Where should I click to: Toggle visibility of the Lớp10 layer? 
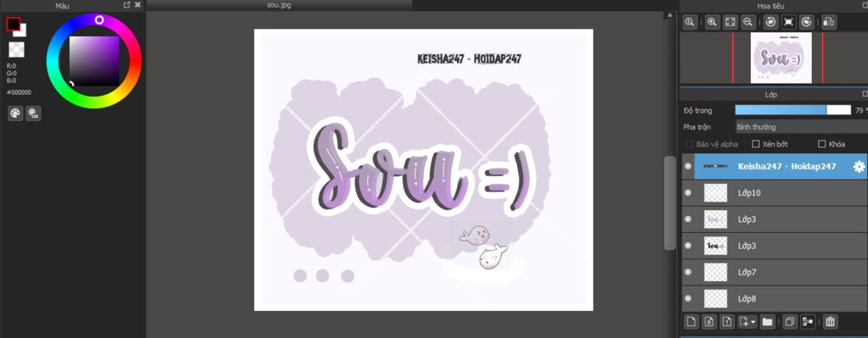tap(688, 193)
